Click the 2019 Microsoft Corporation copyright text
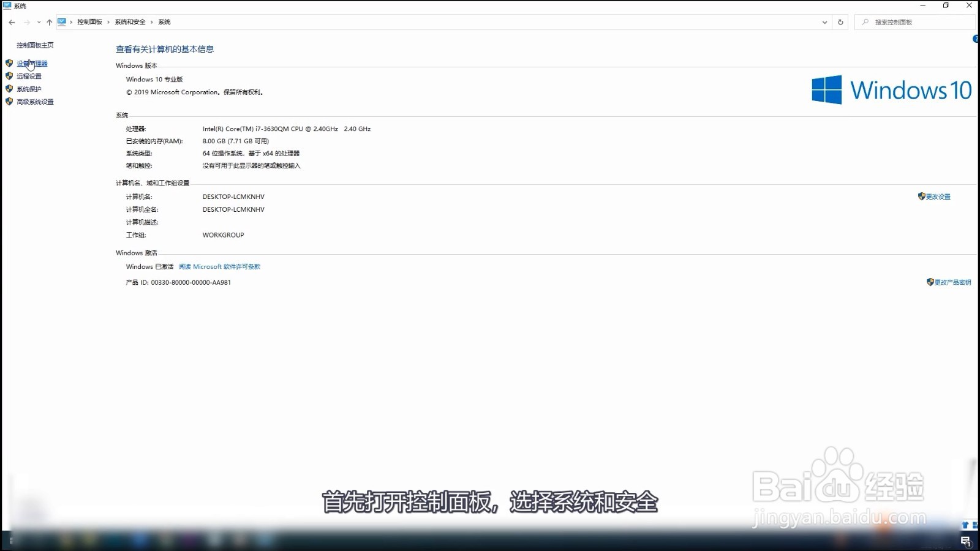The image size is (980, 551). [x=195, y=92]
